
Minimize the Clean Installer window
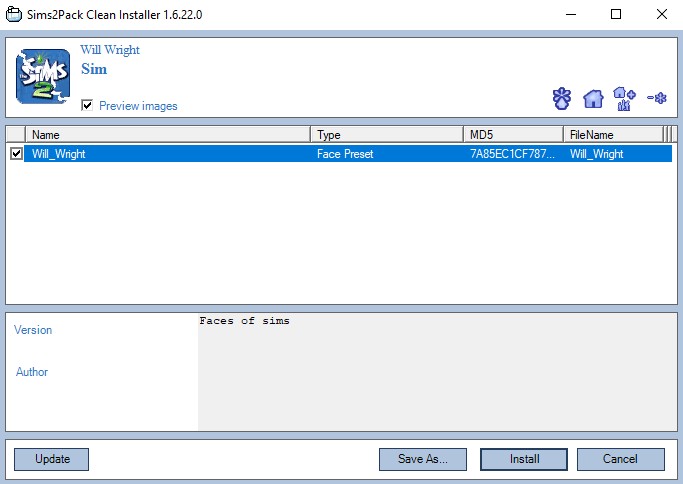571,14
